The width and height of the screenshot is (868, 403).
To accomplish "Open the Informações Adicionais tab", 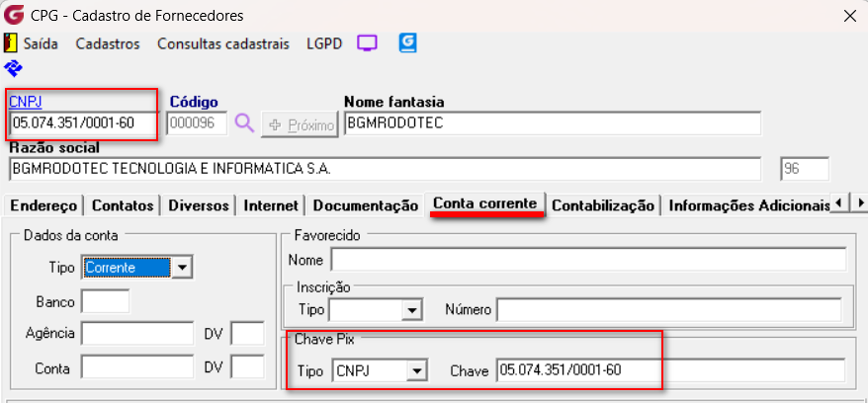I will pyautogui.click(x=748, y=205).
